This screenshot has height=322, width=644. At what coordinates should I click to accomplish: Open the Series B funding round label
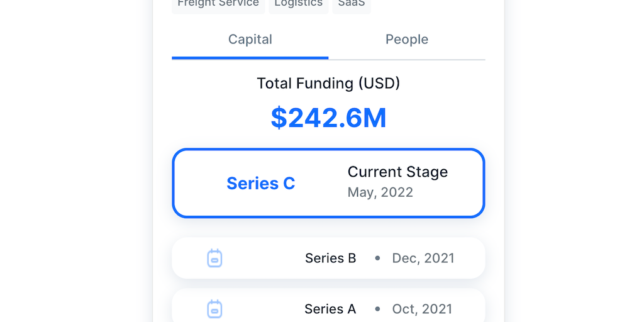tap(330, 258)
